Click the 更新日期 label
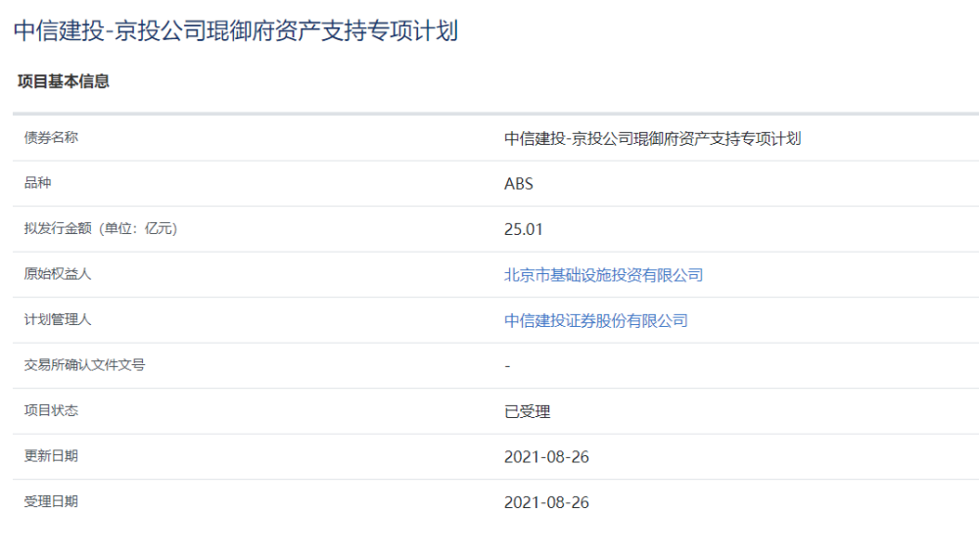979x560 pixels. 51,456
